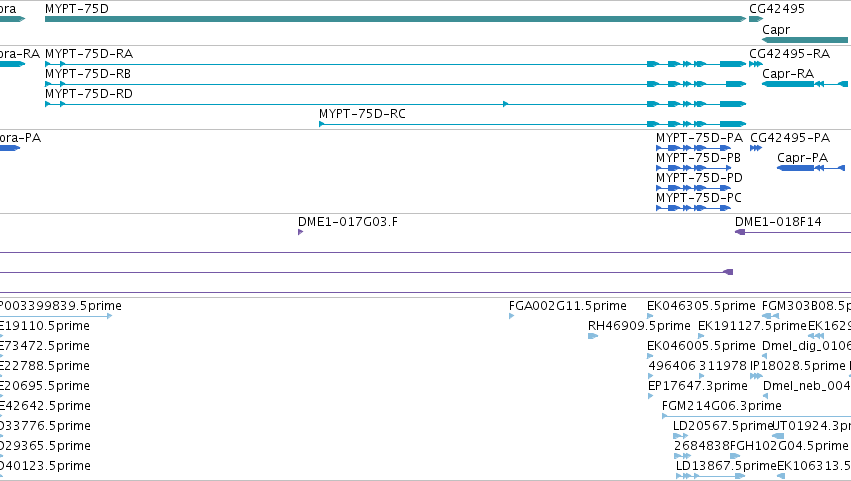Click the EK191127.5prime EST label
Image resolution: width=851 pixels, height=481 pixels.
click(x=752, y=326)
